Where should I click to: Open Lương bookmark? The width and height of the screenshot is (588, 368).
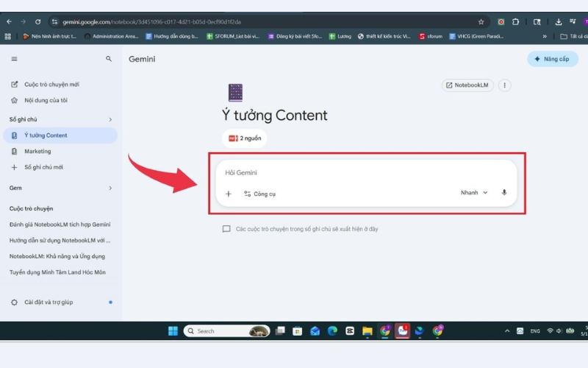pyautogui.click(x=340, y=36)
